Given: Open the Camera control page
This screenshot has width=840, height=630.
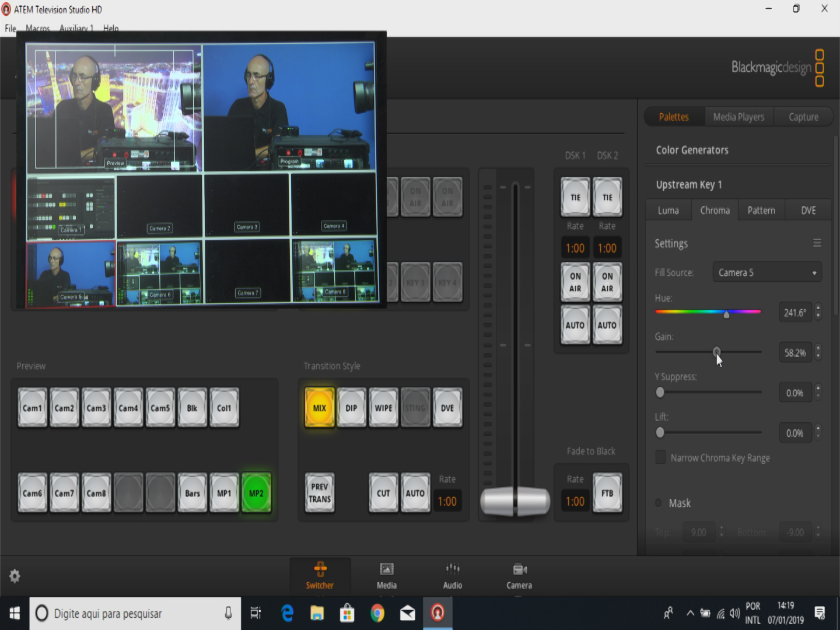Looking at the screenshot, I should [x=519, y=576].
